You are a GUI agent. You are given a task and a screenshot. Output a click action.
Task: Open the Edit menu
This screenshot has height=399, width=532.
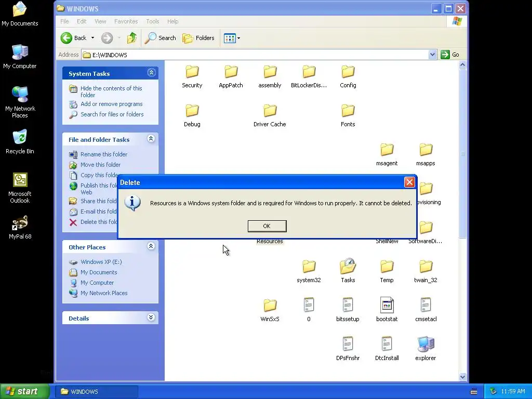(x=82, y=21)
